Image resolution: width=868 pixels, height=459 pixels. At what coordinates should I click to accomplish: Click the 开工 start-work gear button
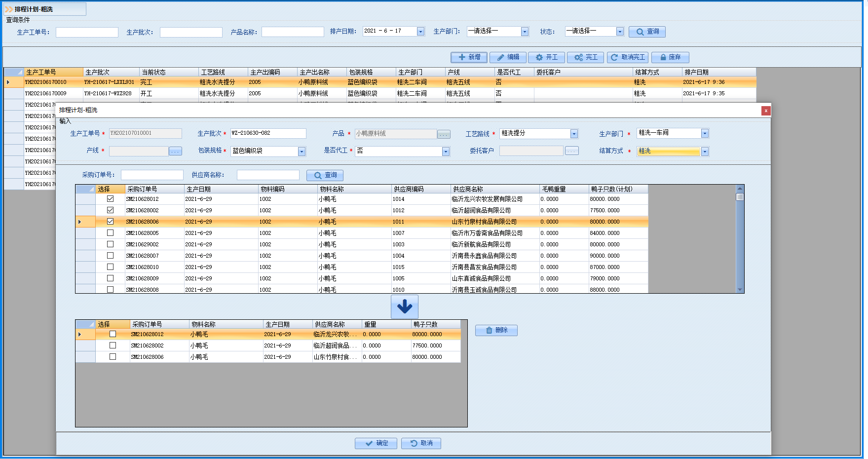click(546, 57)
